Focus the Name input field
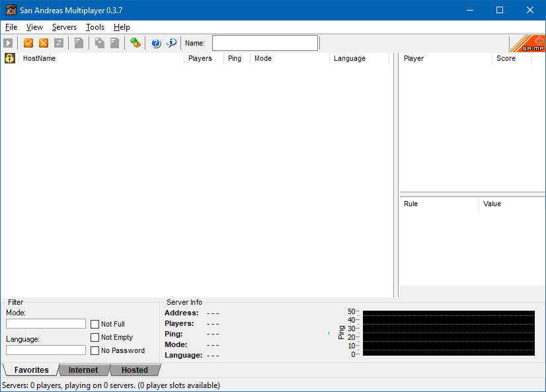 click(x=265, y=43)
